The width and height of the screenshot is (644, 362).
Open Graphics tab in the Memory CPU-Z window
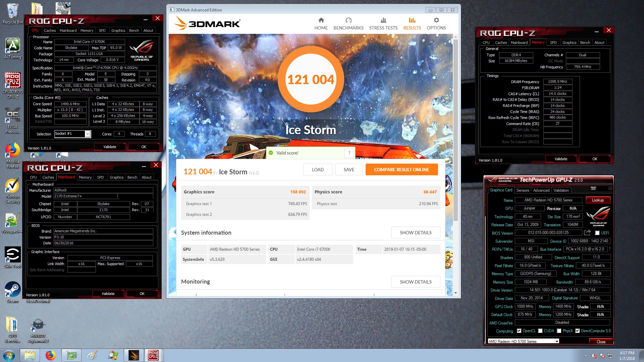[569, 43]
